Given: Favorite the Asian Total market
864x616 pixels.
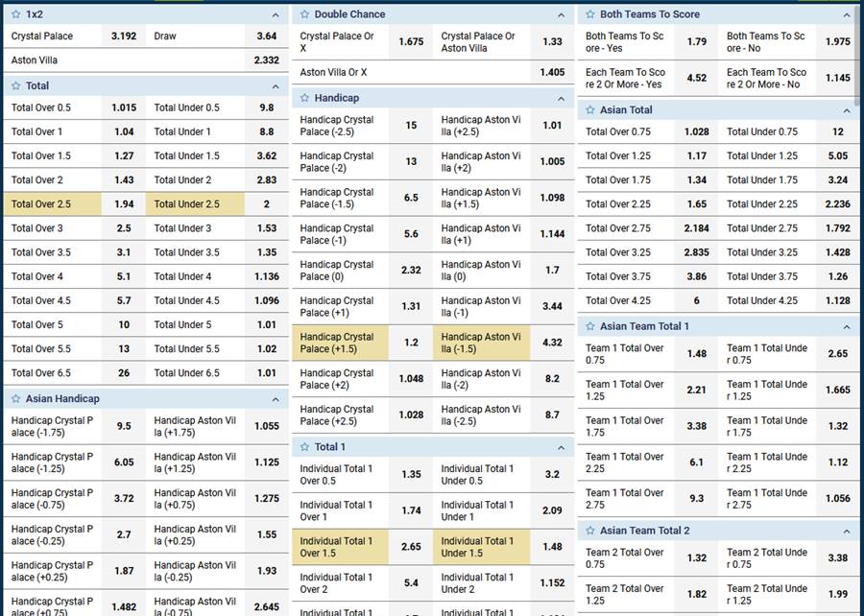Looking at the screenshot, I should pos(589,110).
